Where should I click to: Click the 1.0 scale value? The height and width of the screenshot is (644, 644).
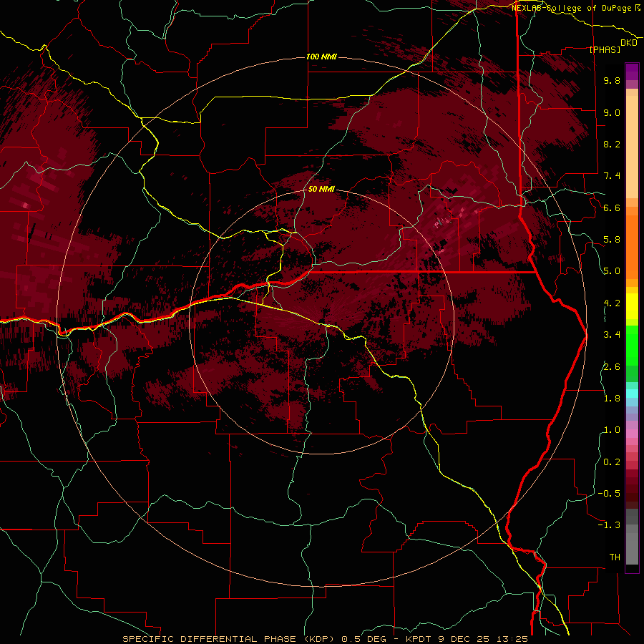pos(612,430)
